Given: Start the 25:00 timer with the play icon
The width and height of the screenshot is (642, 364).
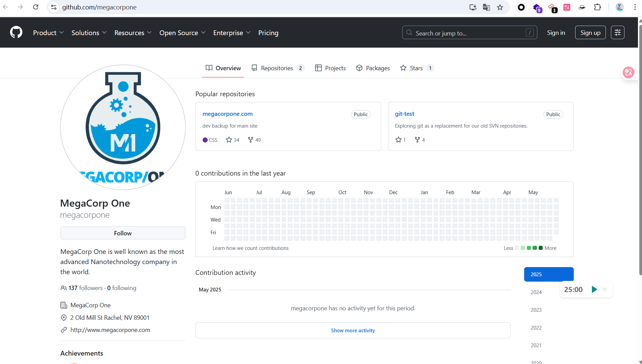Looking at the screenshot, I should (x=594, y=289).
